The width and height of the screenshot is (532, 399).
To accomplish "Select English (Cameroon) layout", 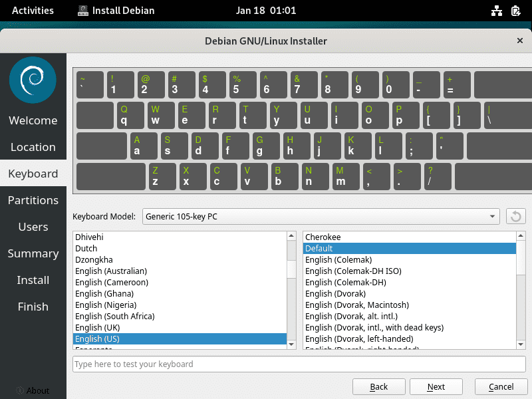I will (x=180, y=282).
